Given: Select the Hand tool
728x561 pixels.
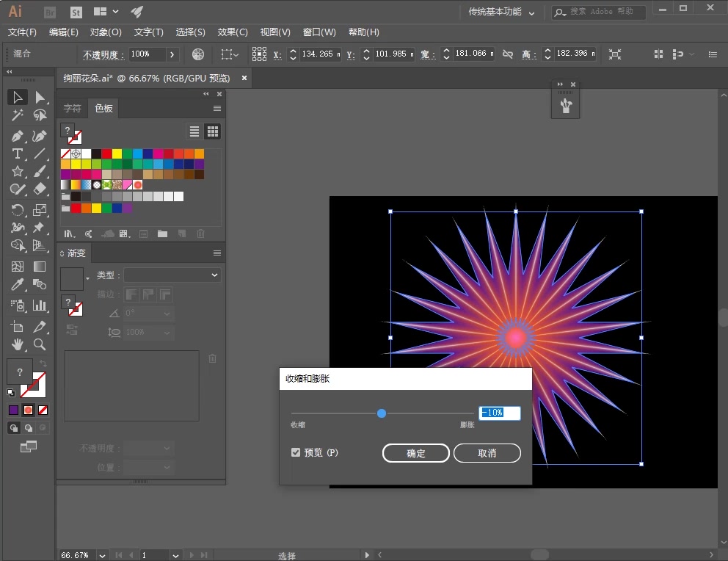Looking at the screenshot, I should [18, 344].
